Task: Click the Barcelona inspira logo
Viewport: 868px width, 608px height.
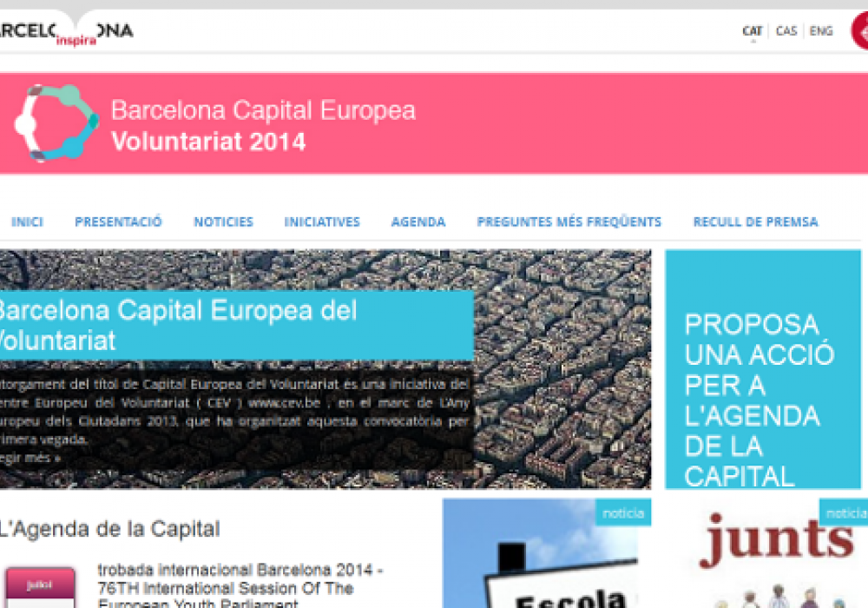Action: 67,31
